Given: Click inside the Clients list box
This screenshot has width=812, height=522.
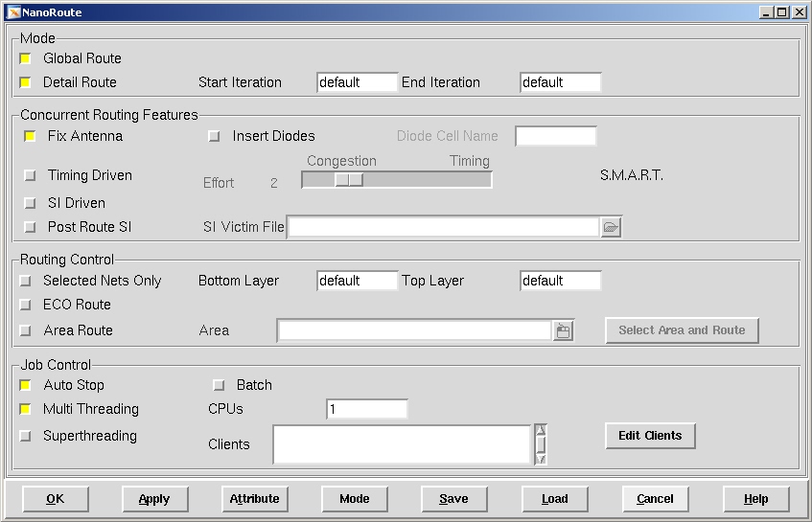Looking at the screenshot, I should point(402,444).
